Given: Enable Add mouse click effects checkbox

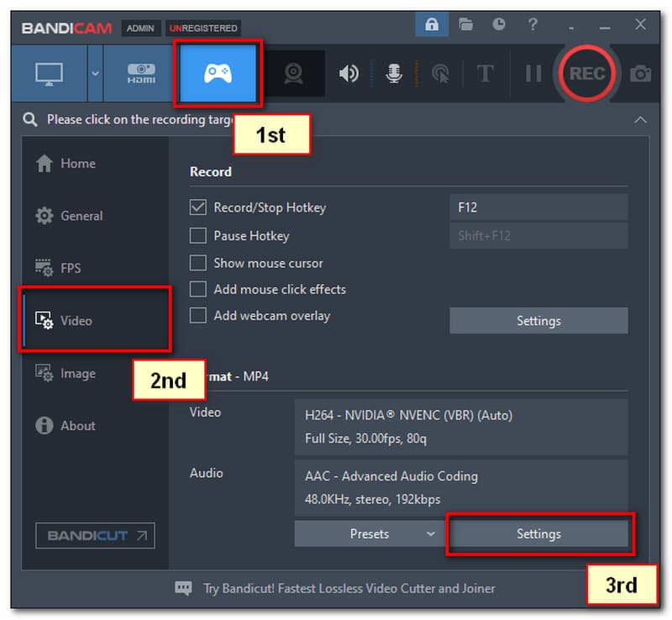Looking at the screenshot, I should (x=197, y=289).
